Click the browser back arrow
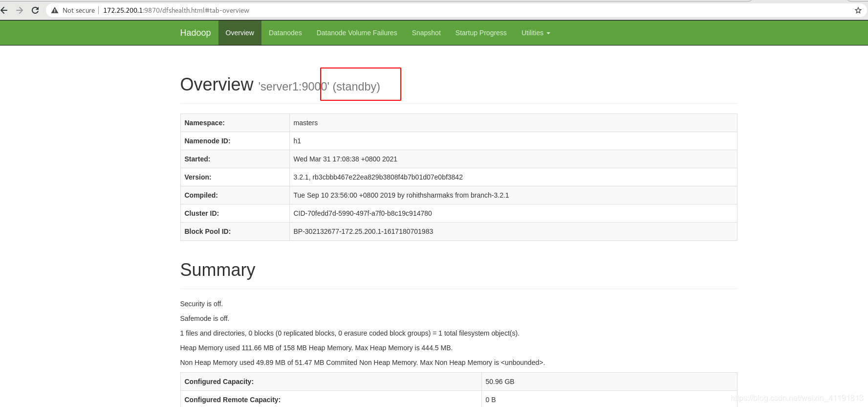 click(x=4, y=10)
